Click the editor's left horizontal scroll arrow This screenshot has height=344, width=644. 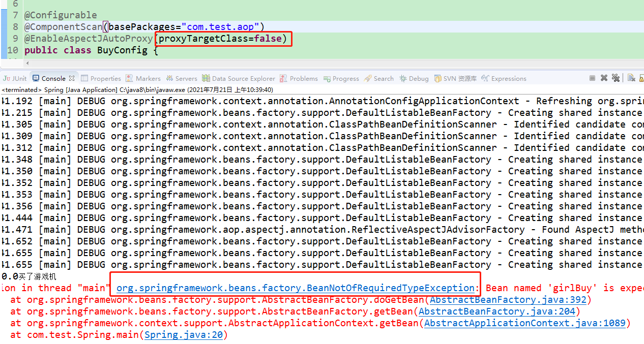pos(27,63)
